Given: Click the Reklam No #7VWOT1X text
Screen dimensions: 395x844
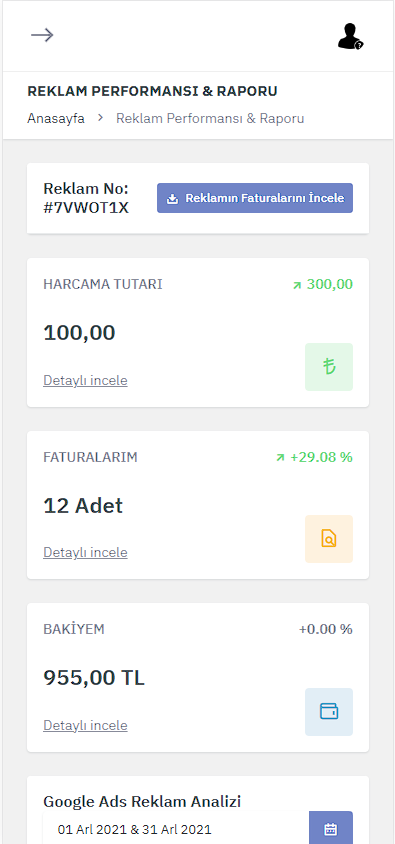Looking at the screenshot, I should pyautogui.click(x=86, y=199).
